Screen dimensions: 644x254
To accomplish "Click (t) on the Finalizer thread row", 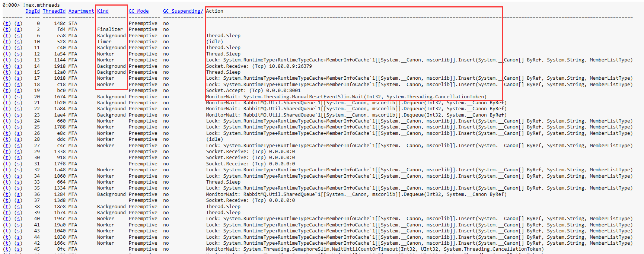I will [x=7, y=29].
